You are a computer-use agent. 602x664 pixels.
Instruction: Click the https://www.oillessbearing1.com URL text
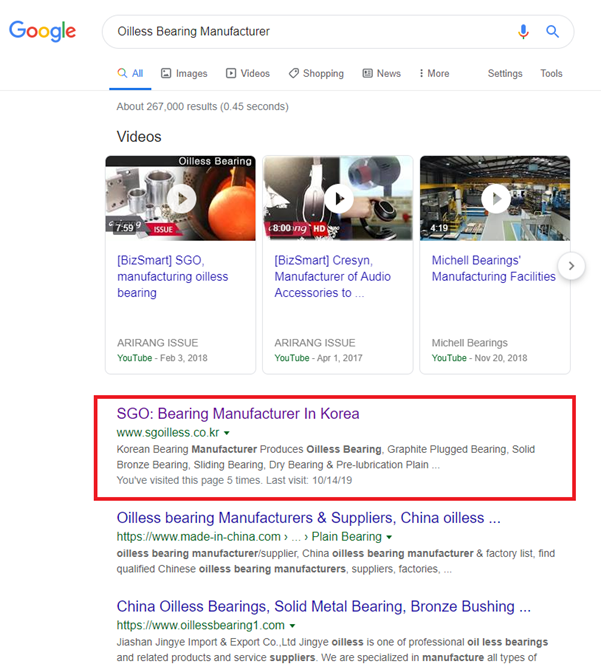(201, 625)
